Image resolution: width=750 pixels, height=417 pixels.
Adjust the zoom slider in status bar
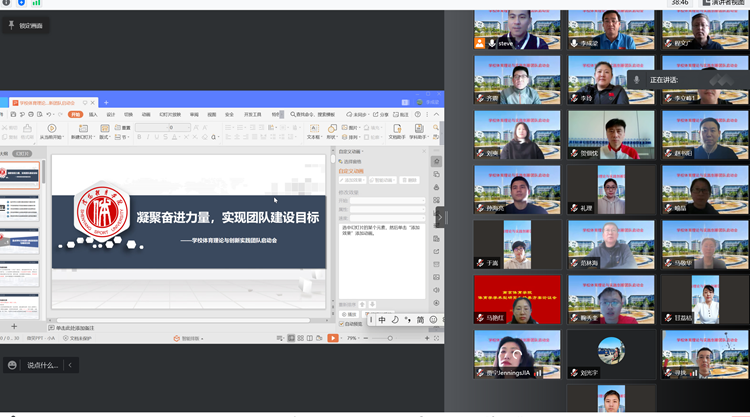click(x=390, y=338)
